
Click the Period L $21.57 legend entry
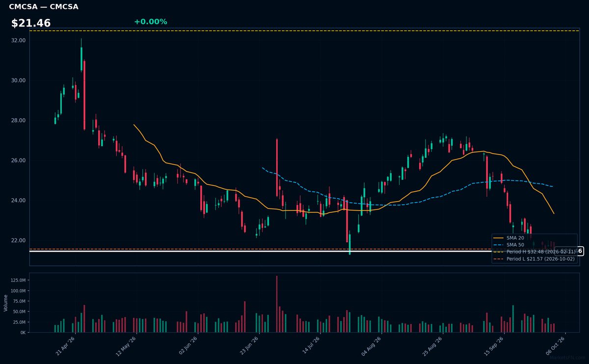[x=535, y=259]
